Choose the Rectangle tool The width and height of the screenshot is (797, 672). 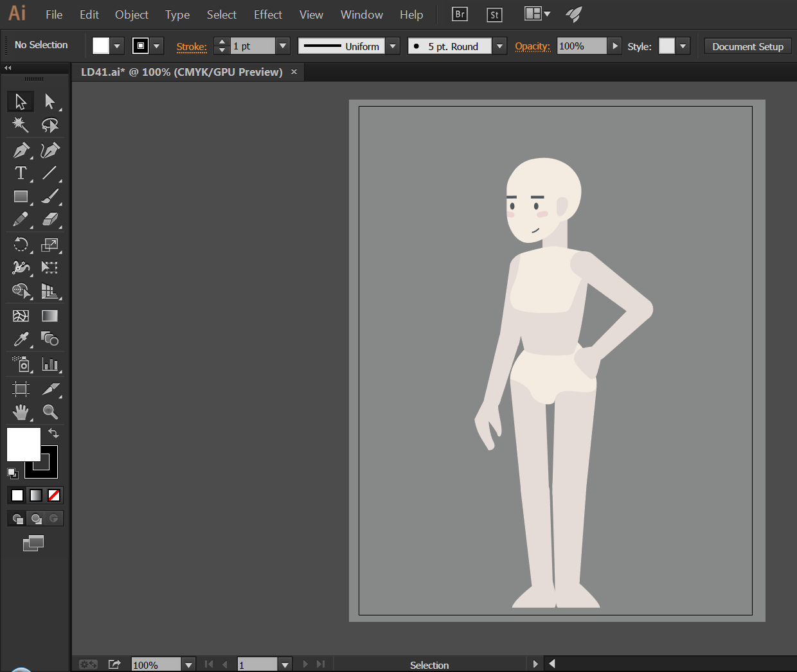21,196
